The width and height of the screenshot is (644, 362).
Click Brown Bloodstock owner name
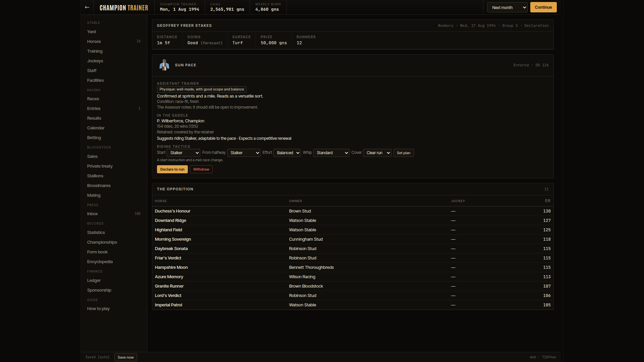306,286
